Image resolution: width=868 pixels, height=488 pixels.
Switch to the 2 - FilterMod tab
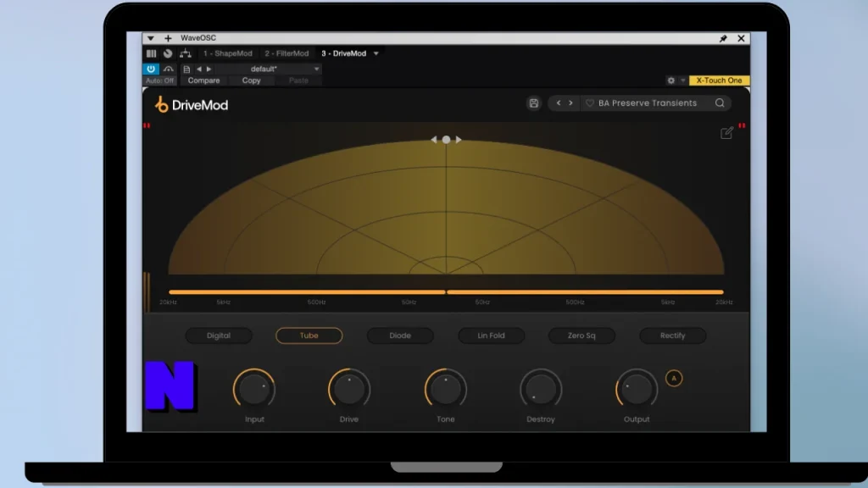(287, 53)
